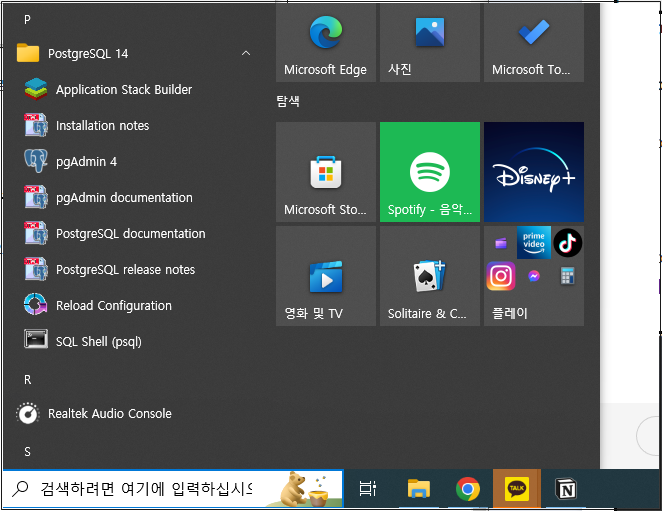662x511 pixels.
Task: Click the R letter section header
Action: coord(27,380)
